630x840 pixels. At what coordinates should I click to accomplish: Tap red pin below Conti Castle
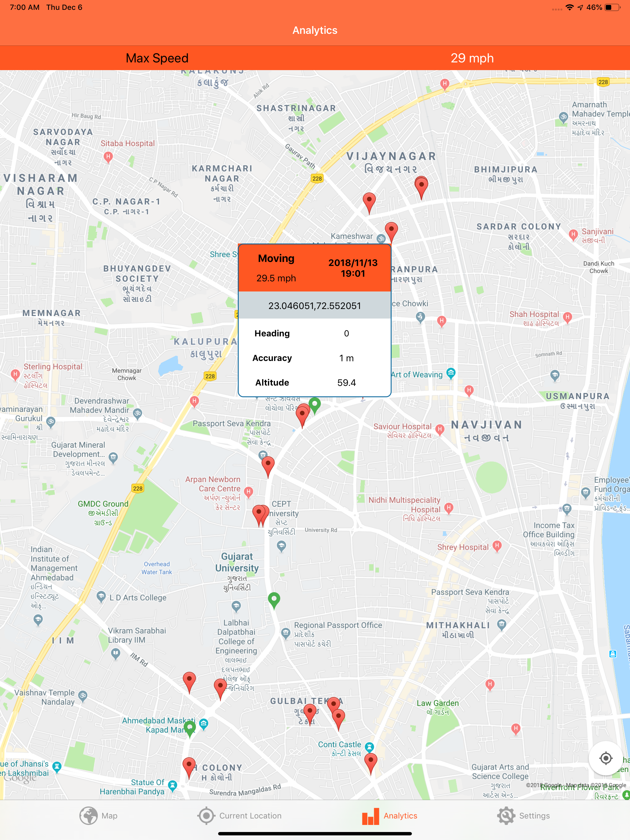coord(370,761)
